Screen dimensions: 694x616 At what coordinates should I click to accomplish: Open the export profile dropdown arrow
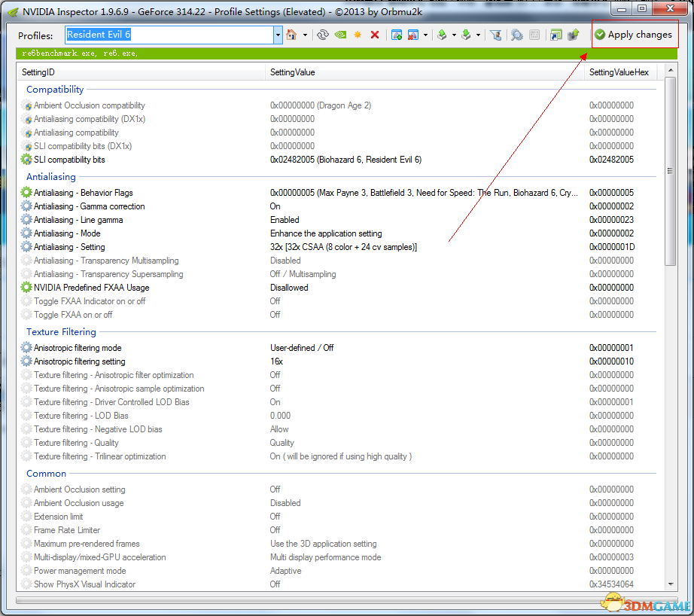(454, 35)
